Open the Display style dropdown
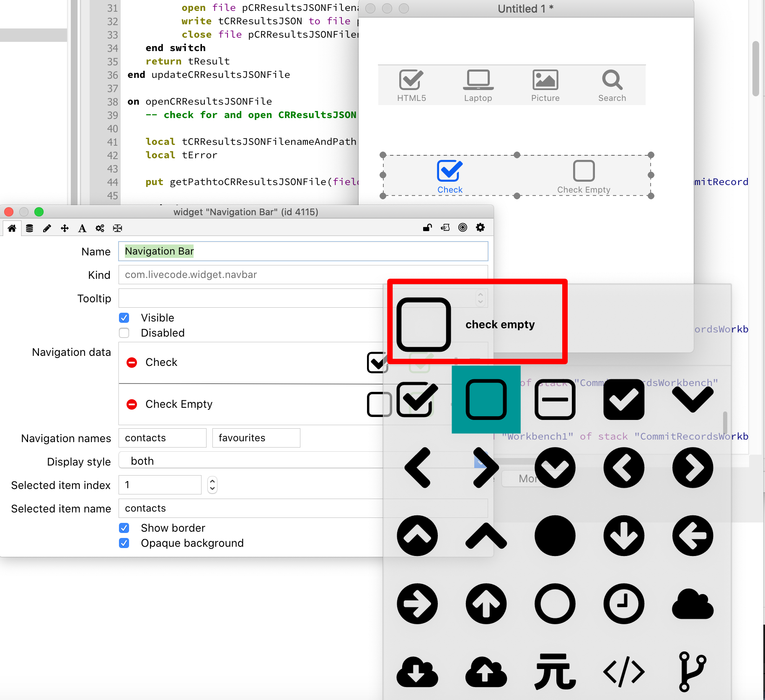This screenshot has width=765, height=700. coord(251,461)
